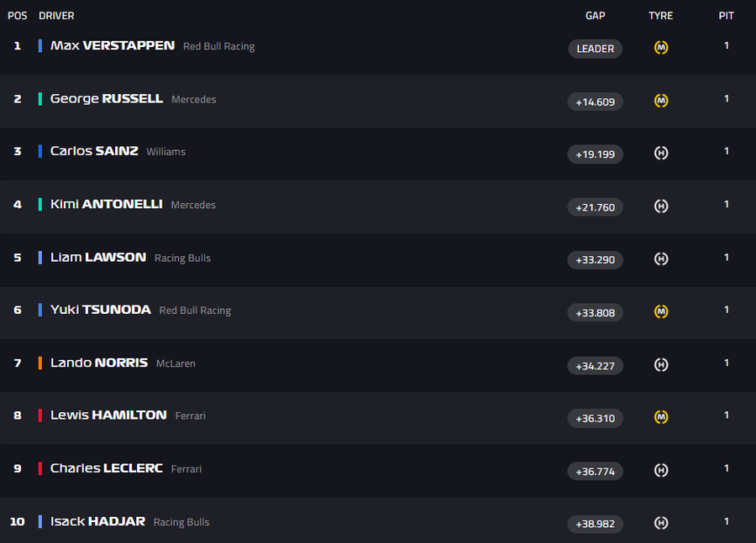This screenshot has height=543, width=756.
Task: Click Verstappen's medium tyre icon
Action: (x=661, y=48)
